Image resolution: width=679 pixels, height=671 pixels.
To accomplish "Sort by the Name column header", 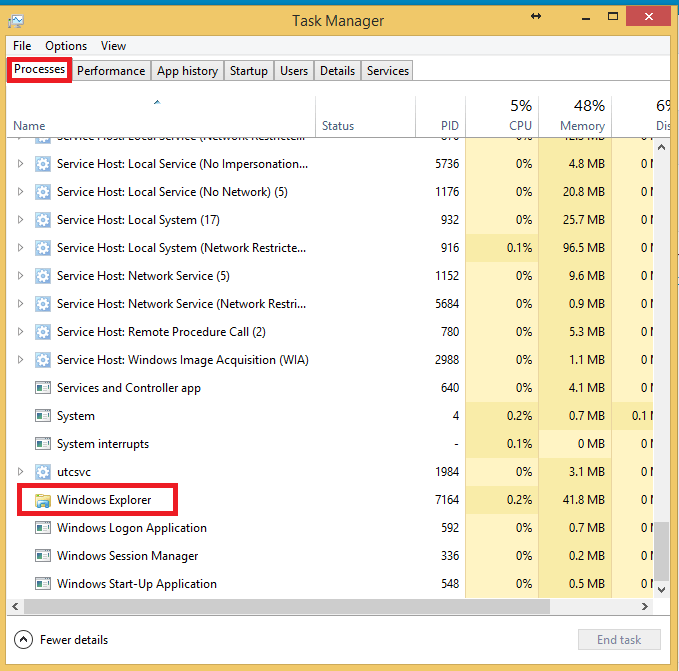I will [161, 117].
